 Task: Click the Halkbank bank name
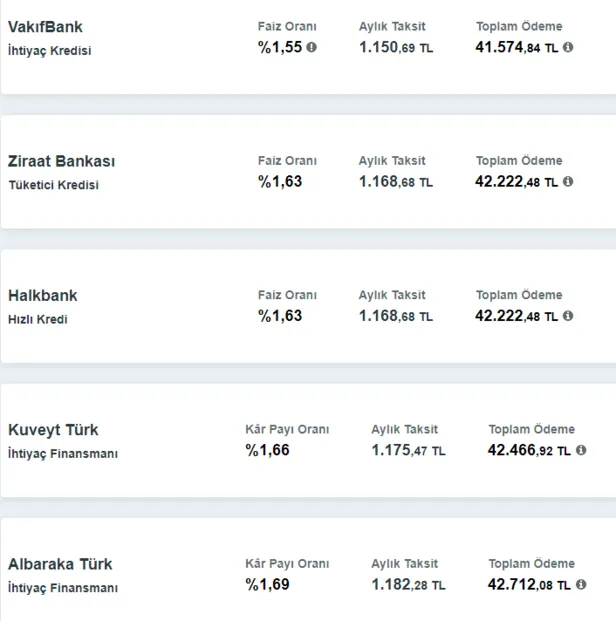(42, 296)
